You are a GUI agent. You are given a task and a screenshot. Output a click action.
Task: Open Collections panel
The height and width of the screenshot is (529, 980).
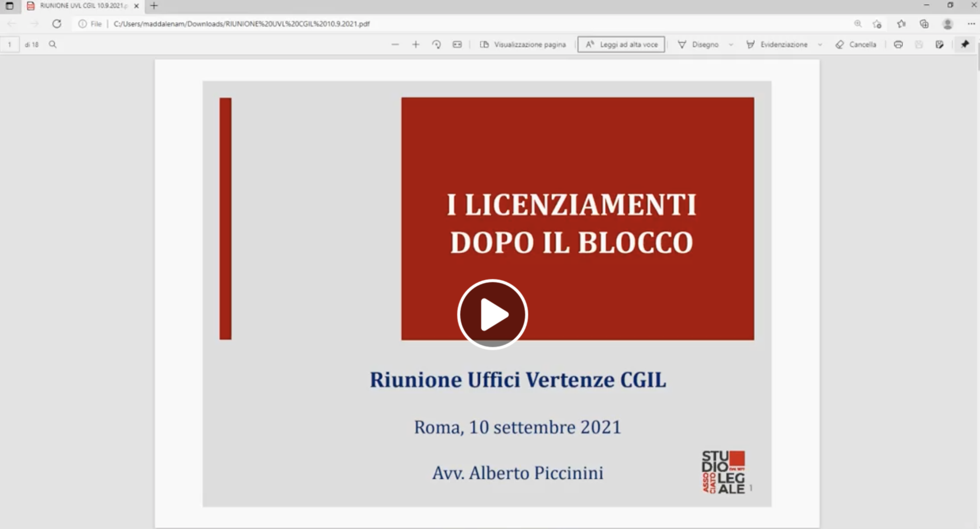click(x=924, y=24)
